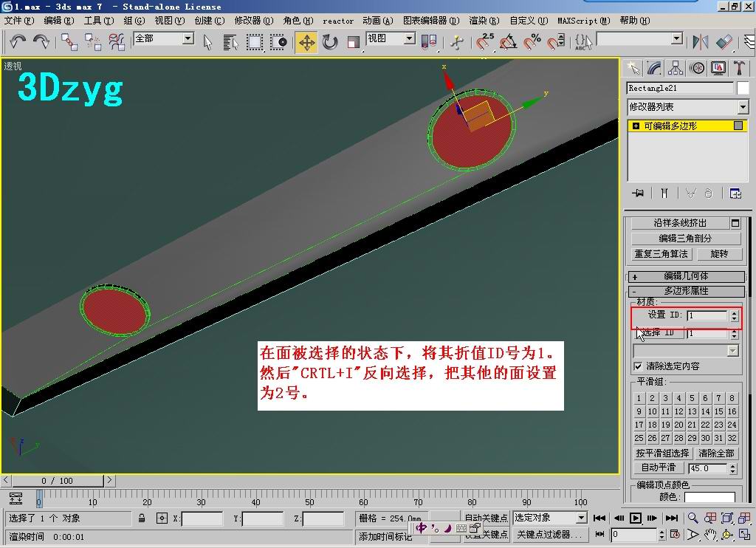The height and width of the screenshot is (548, 756).
Task: Switch to the Motion panel tab
Action: click(697, 68)
